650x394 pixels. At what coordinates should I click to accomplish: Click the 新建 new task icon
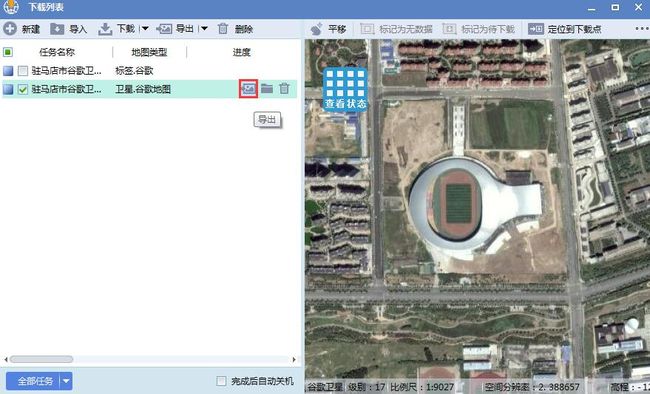click(10, 29)
